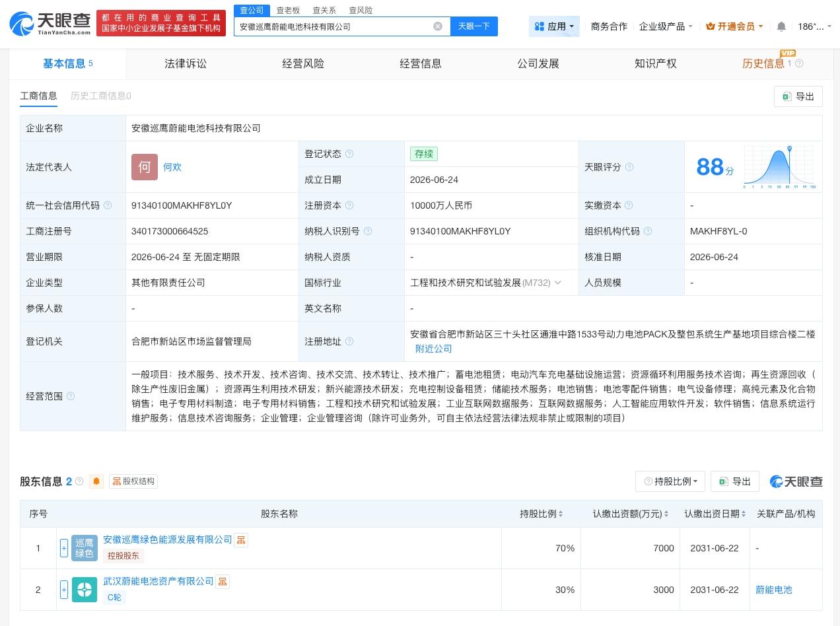The width and height of the screenshot is (840, 626).
Task: Open the 开通会员 dropdown
Action: pos(734,26)
